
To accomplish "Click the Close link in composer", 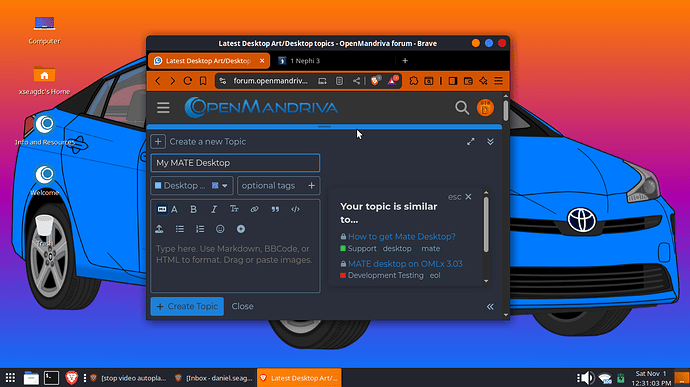I will click(x=242, y=306).
